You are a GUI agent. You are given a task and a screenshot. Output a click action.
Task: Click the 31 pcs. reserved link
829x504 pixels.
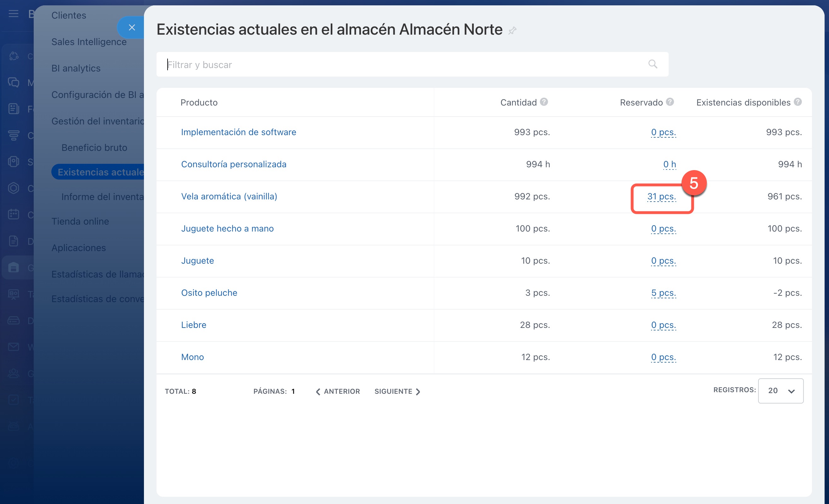pos(661,197)
